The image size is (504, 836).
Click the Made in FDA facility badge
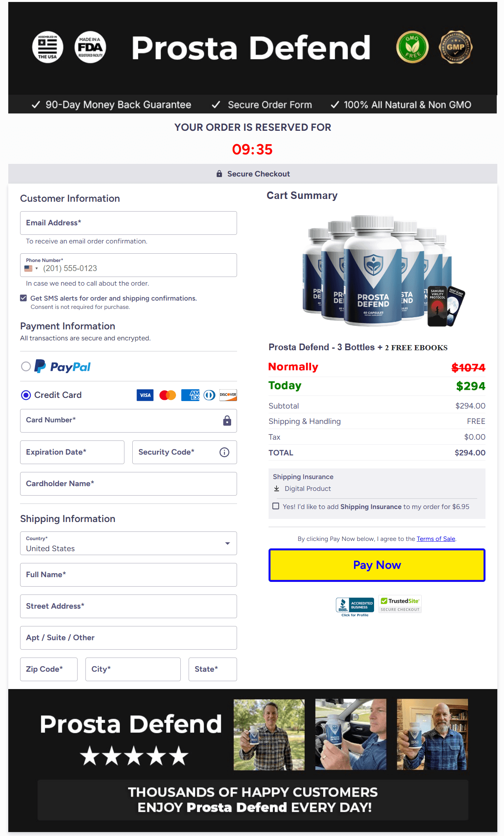click(90, 47)
